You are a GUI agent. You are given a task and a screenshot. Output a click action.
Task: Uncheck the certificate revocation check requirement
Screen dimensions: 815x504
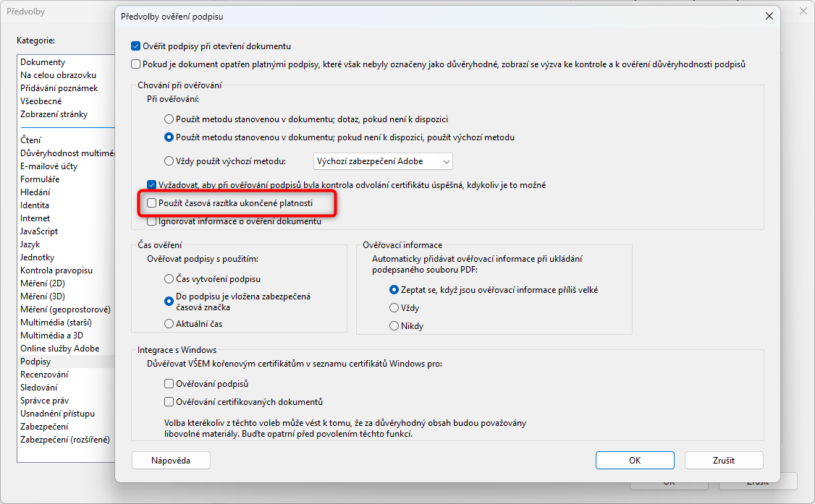click(x=152, y=185)
